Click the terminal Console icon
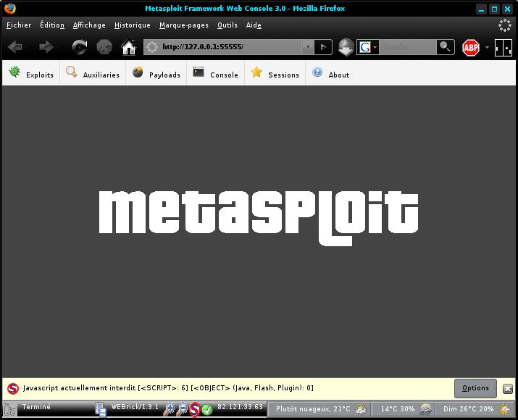This screenshot has height=420, width=518. [x=199, y=72]
